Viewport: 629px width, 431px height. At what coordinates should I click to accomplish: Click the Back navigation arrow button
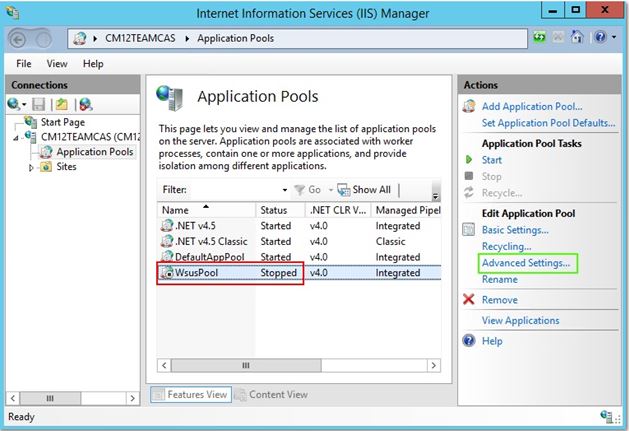click(18, 39)
